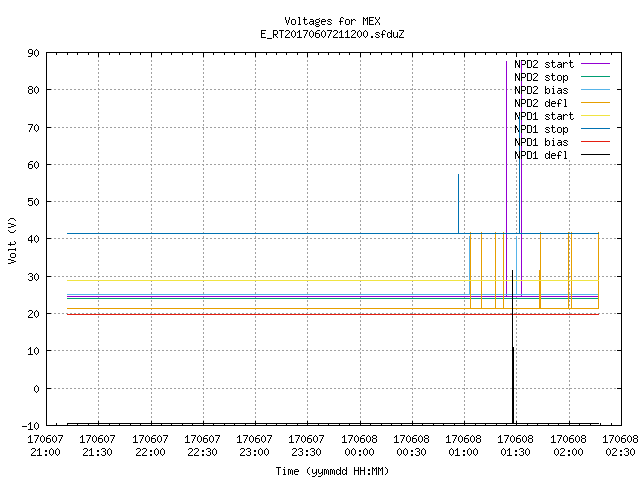Click the black NPD1 defl spike near 01:30

[x=513, y=347]
